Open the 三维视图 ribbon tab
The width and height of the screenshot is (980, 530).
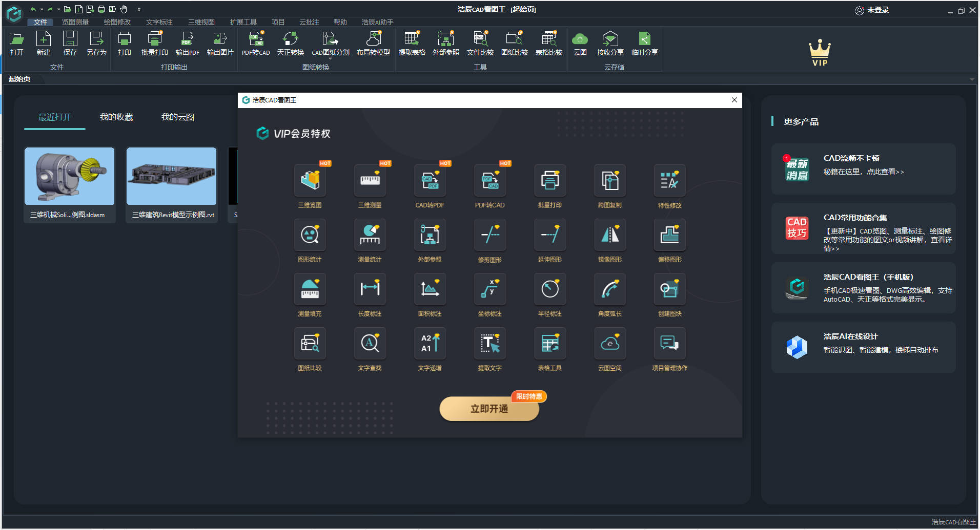point(201,22)
